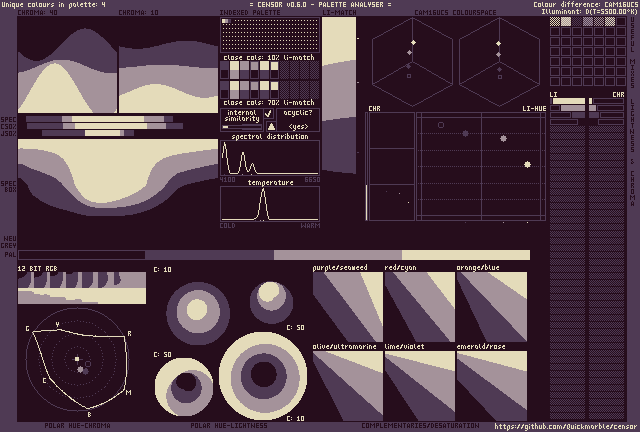Open the emerald/rose complementaries tile

pyautogui.click(x=492, y=386)
